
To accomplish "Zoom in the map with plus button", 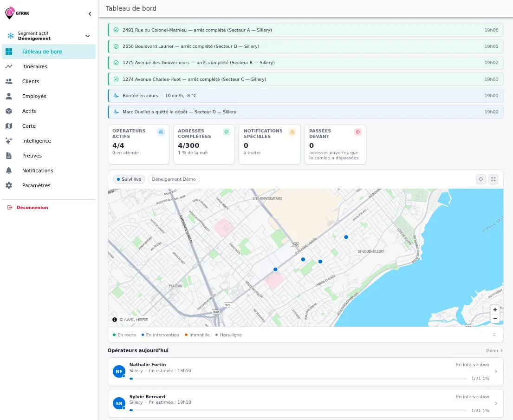I will 495,310.
